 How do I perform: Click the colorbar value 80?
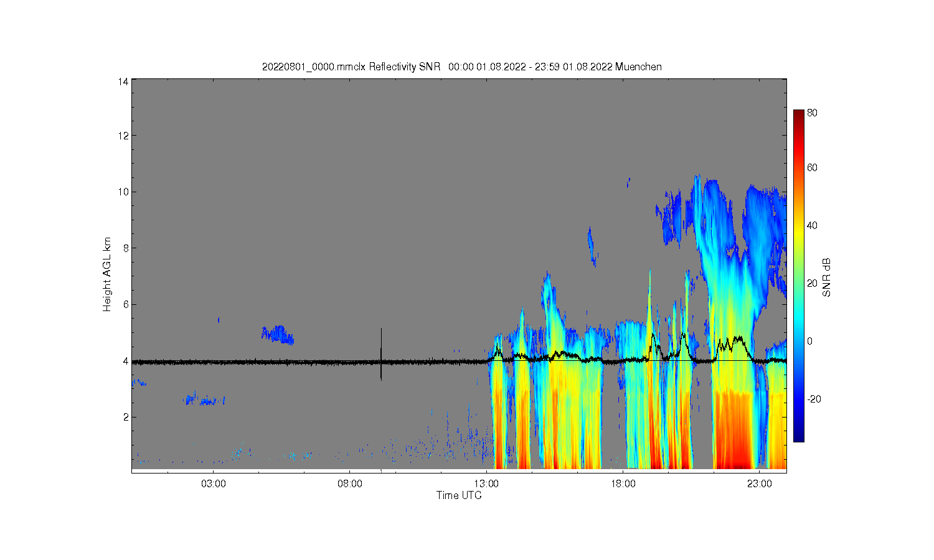(812, 113)
